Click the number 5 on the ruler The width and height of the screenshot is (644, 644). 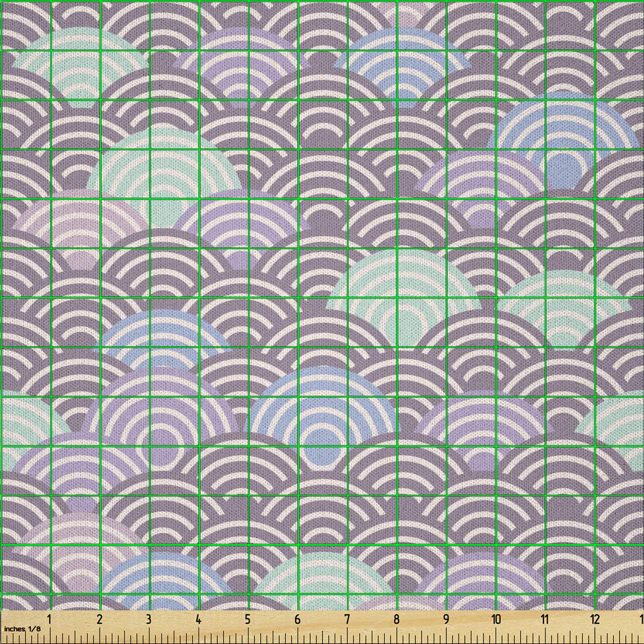pos(248,619)
